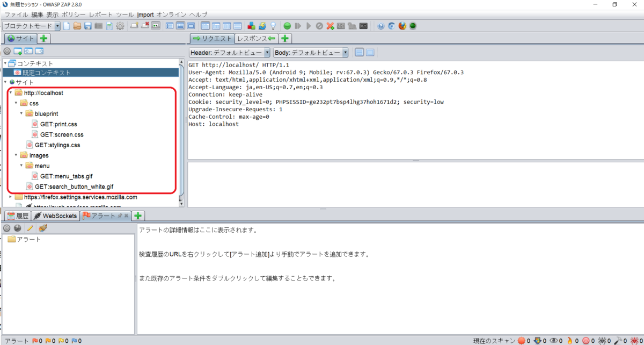Click the eye passive scan status icon
This screenshot has width=644, height=345.
coord(554,341)
